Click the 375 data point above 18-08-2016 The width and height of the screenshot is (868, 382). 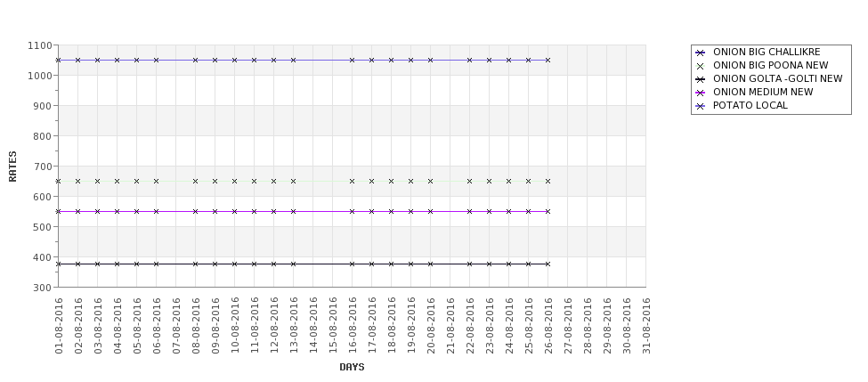(x=392, y=264)
